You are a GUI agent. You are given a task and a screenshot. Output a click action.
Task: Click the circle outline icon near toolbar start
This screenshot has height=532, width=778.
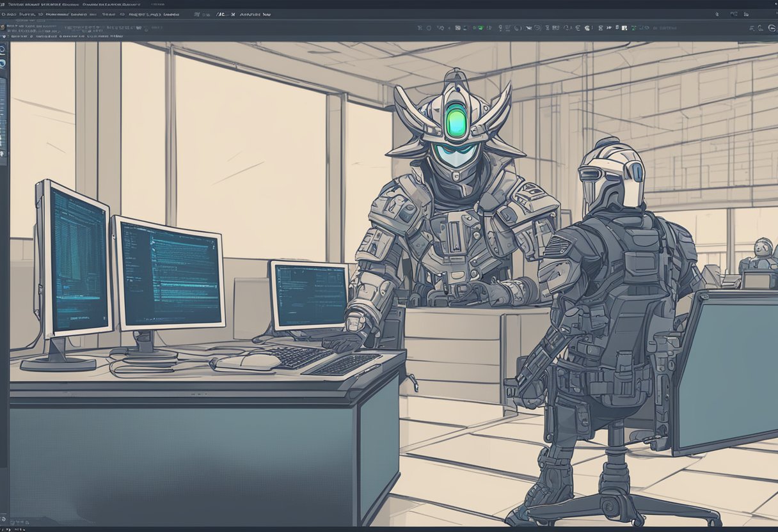[429, 28]
